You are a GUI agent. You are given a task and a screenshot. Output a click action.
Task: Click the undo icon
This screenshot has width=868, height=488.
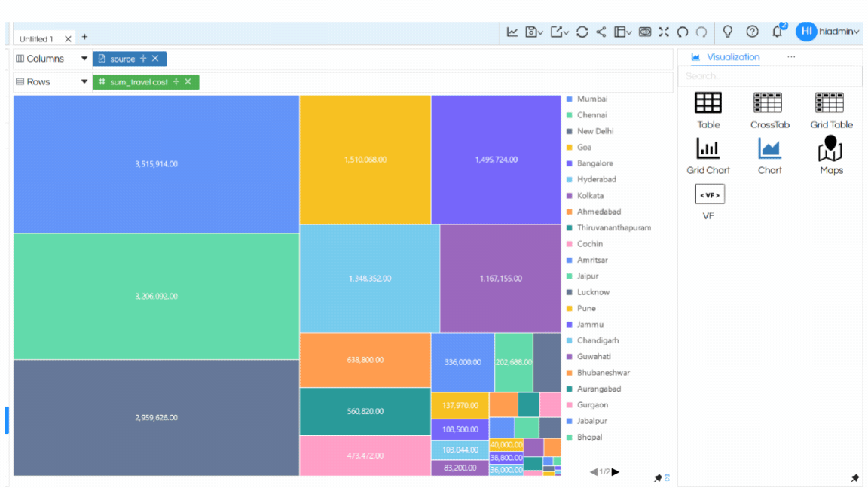click(683, 32)
